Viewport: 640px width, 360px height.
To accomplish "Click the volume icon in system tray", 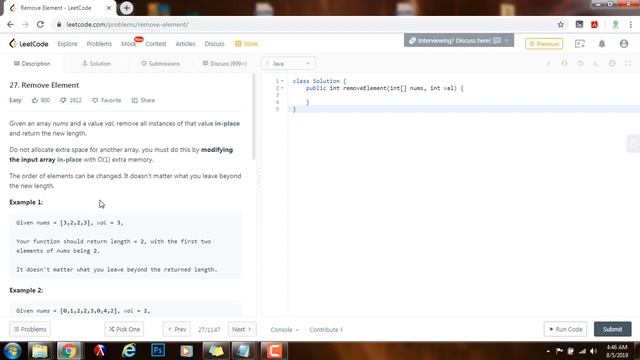I will [x=593, y=351].
